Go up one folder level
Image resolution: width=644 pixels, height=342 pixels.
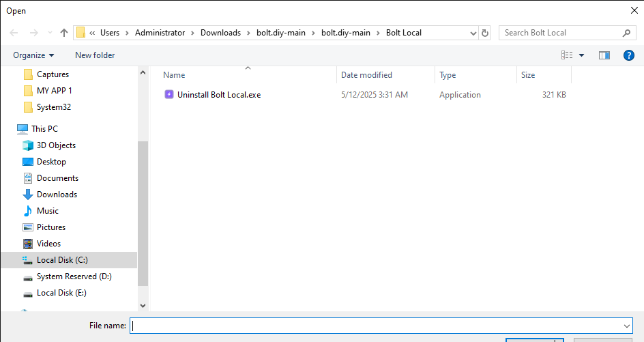(x=63, y=33)
